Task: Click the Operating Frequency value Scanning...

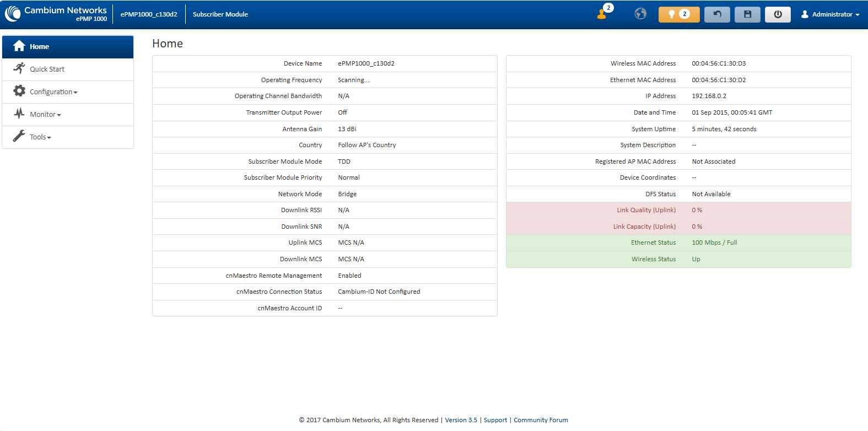Action: pyautogui.click(x=354, y=80)
